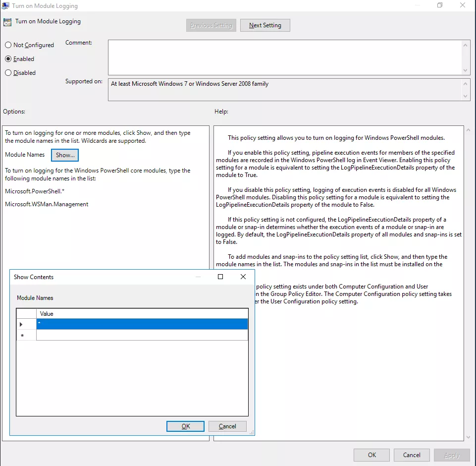Select the empty second row Value cell

[142, 336]
